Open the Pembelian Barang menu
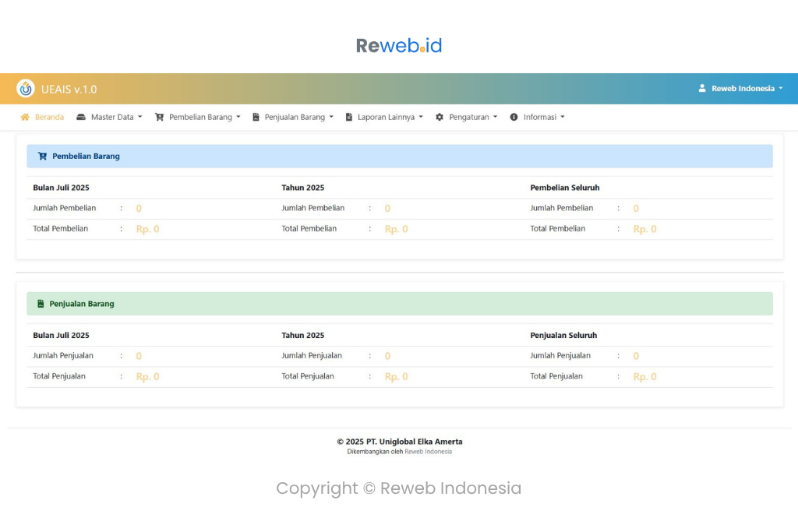Screen dimensions: 798x532 point(200,118)
